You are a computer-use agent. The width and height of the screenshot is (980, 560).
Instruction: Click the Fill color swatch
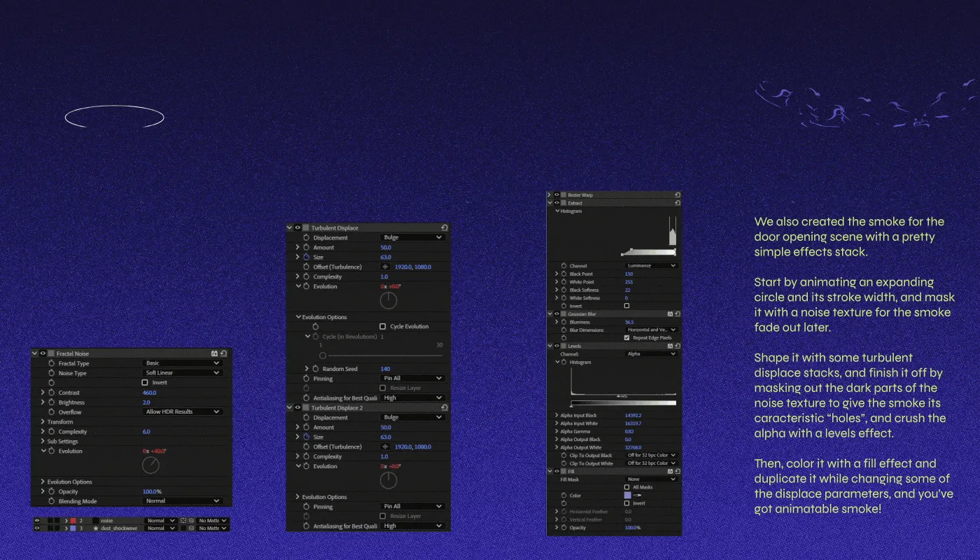tap(628, 495)
